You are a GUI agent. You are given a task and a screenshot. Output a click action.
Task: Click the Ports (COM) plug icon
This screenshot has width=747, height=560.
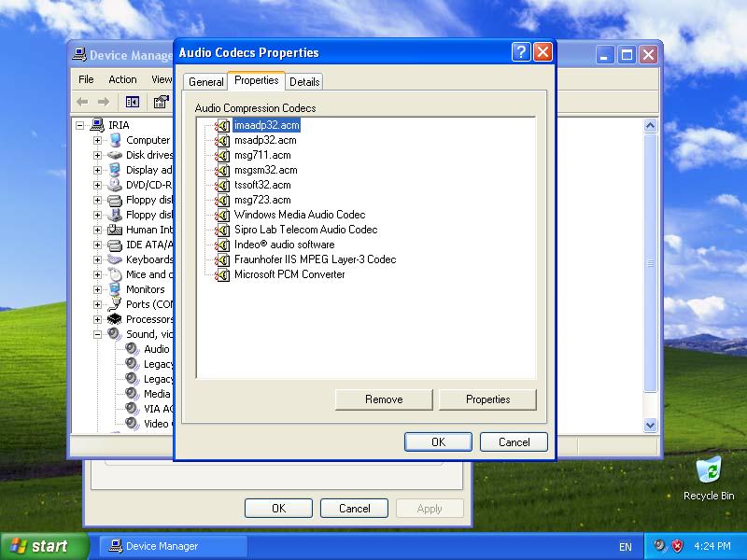point(115,304)
